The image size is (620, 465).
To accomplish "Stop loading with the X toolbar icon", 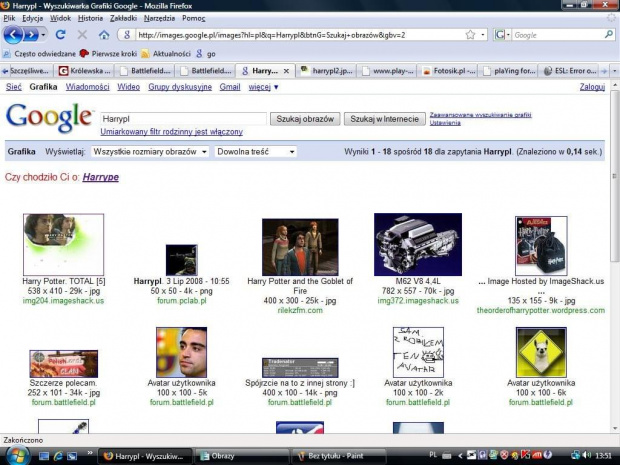I will coord(82,35).
